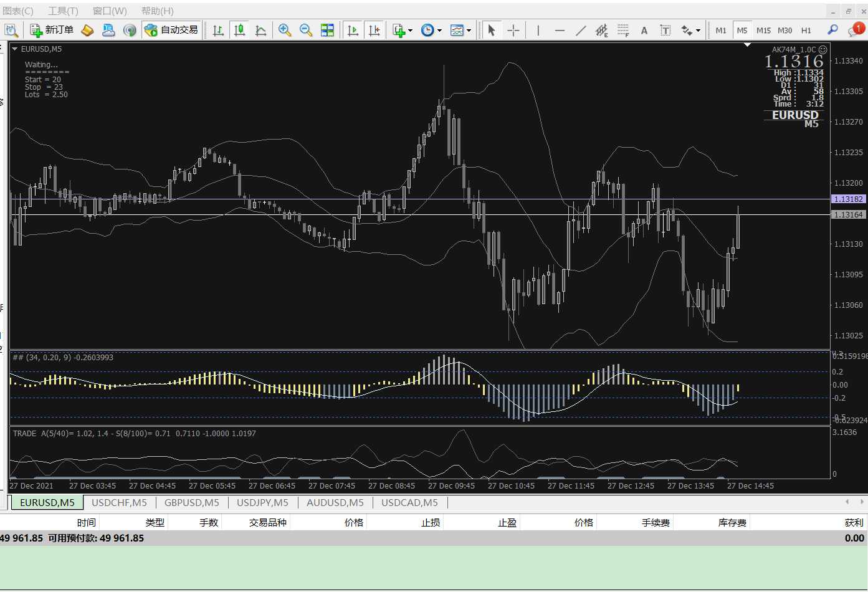Switch to the AUDUSD,M5 chart tab
Viewport: 868px width, 592px height.
(x=335, y=502)
